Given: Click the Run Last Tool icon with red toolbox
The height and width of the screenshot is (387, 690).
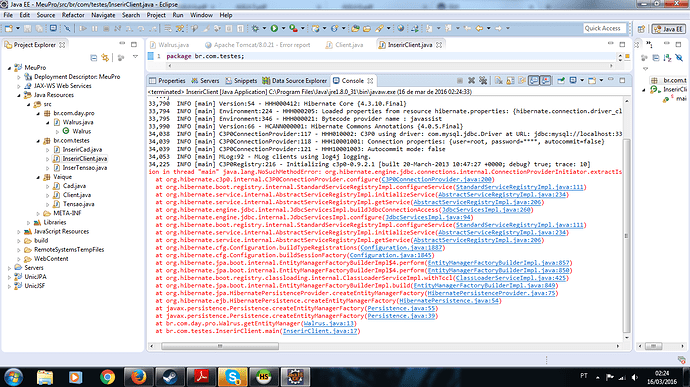Looking at the screenshot, I should coord(294,29).
